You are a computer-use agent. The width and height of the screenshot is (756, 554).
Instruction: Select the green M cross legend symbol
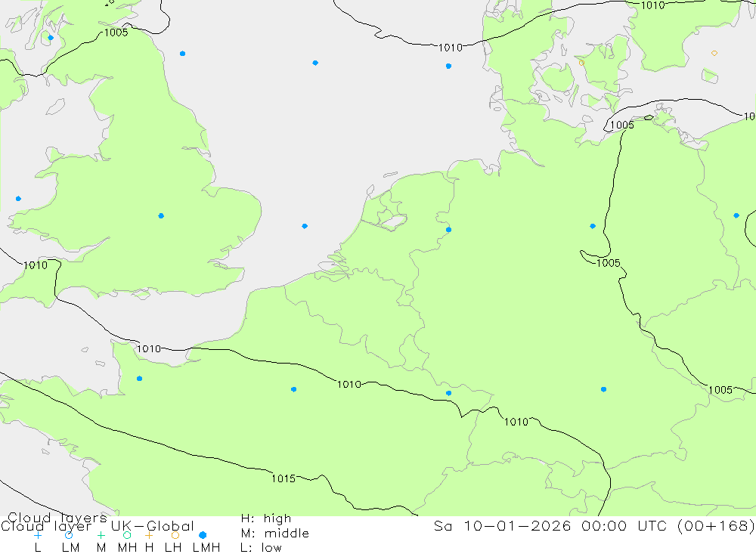point(101,535)
